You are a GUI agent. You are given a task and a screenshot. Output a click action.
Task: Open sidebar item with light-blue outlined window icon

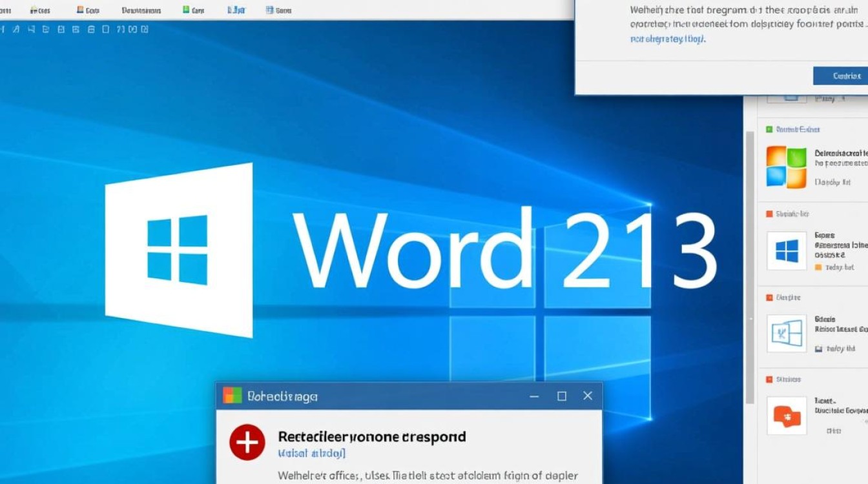786,333
